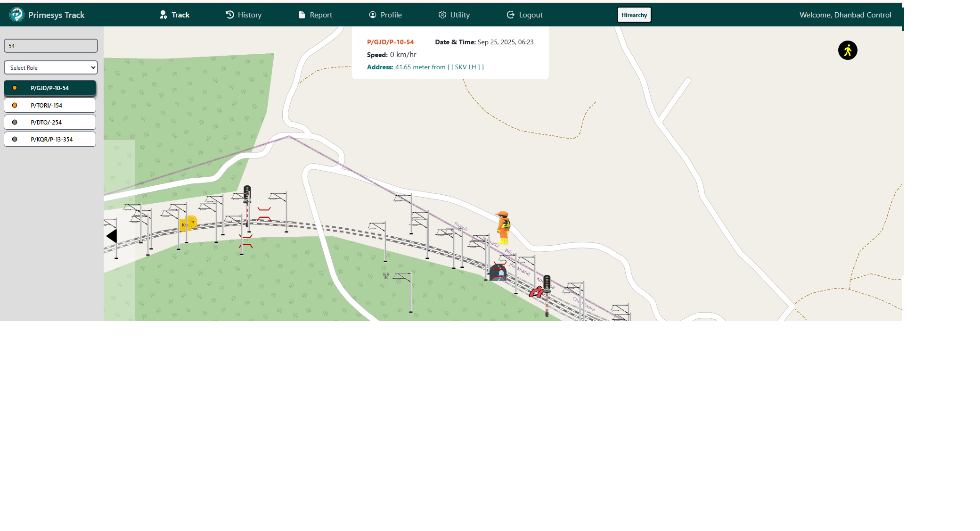Click the search field containing 54
Image resolution: width=980 pixels, height=531 pixels.
tap(51, 46)
